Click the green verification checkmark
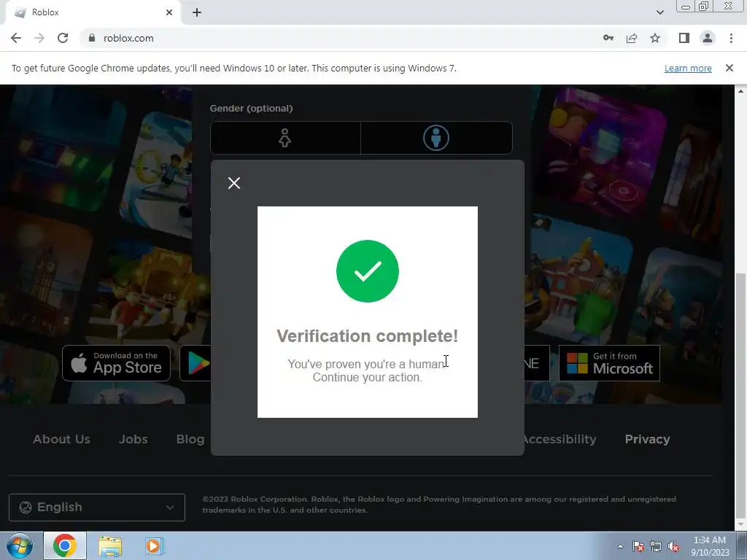Screen dimensions: 747x560 coord(368,271)
